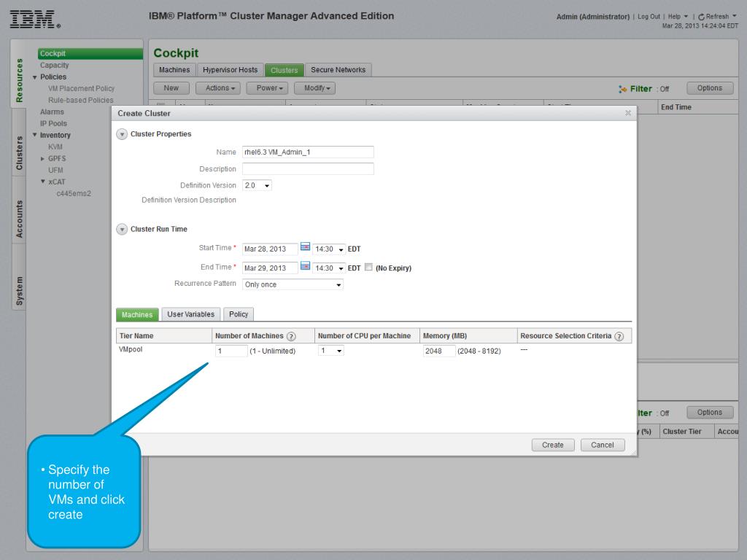Click the Refresh icon in header

701,17
